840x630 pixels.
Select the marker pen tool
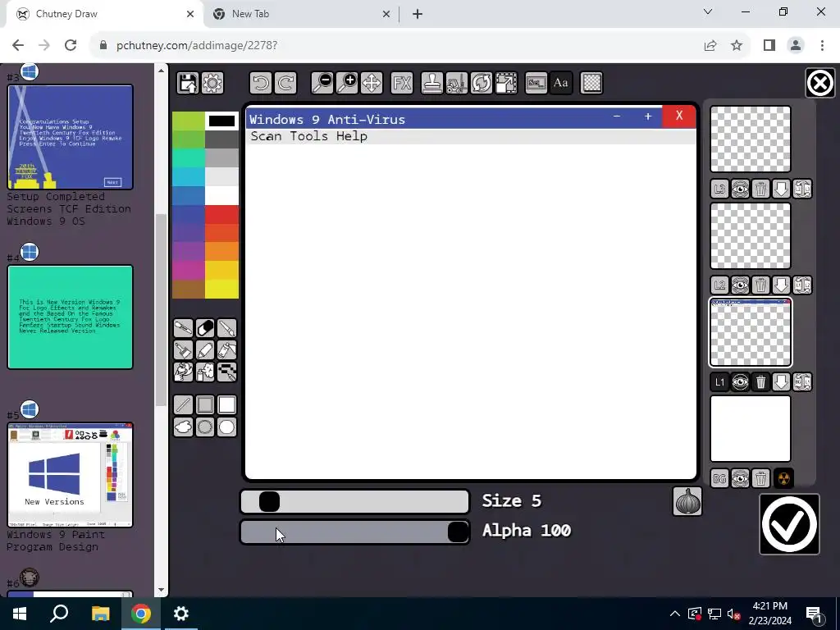pos(205,349)
